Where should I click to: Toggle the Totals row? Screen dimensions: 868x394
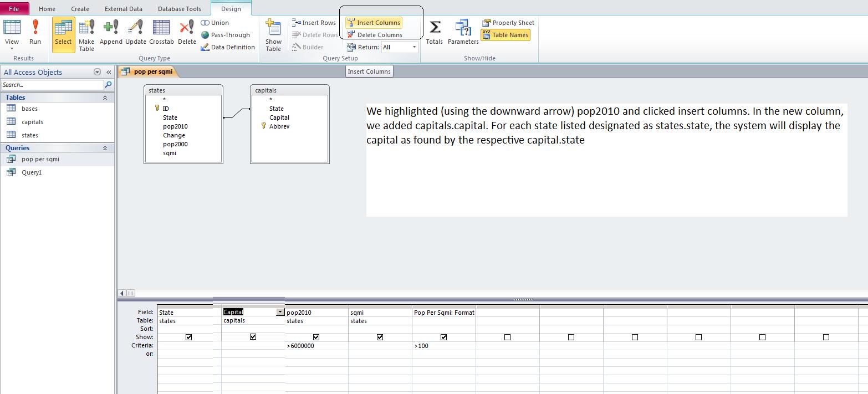(x=435, y=33)
